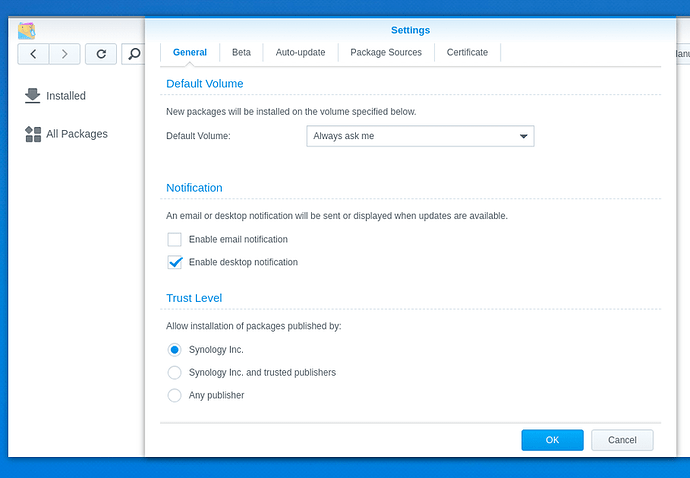The image size is (690, 478).
Task: Go back with the left arrow button
Action: 33,54
